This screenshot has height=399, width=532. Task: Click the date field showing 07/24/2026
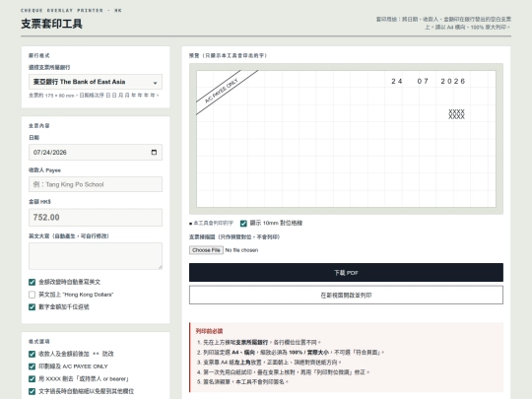pos(96,152)
